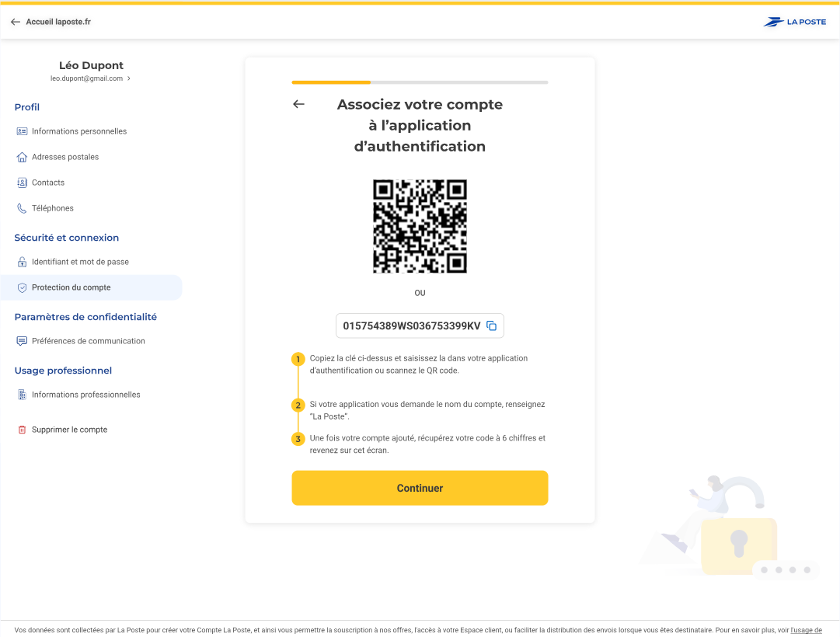840x637 pixels.
Task: Open Protection du compte menu item
Action: (71, 287)
